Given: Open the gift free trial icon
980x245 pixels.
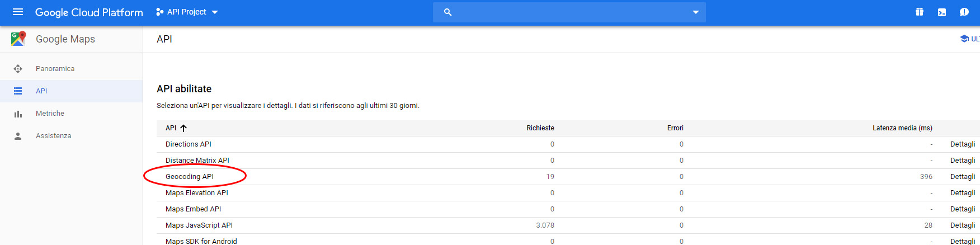Looking at the screenshot, I should tap(919, 12).
